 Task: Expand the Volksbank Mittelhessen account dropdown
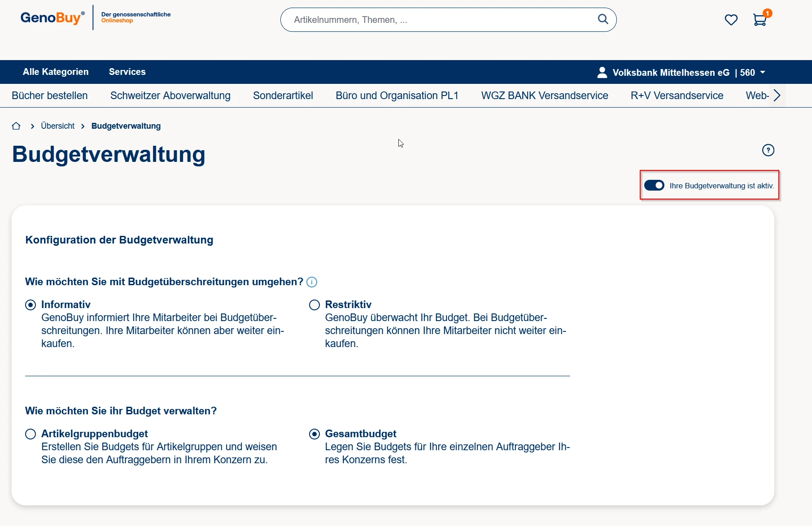click(762, 72)
